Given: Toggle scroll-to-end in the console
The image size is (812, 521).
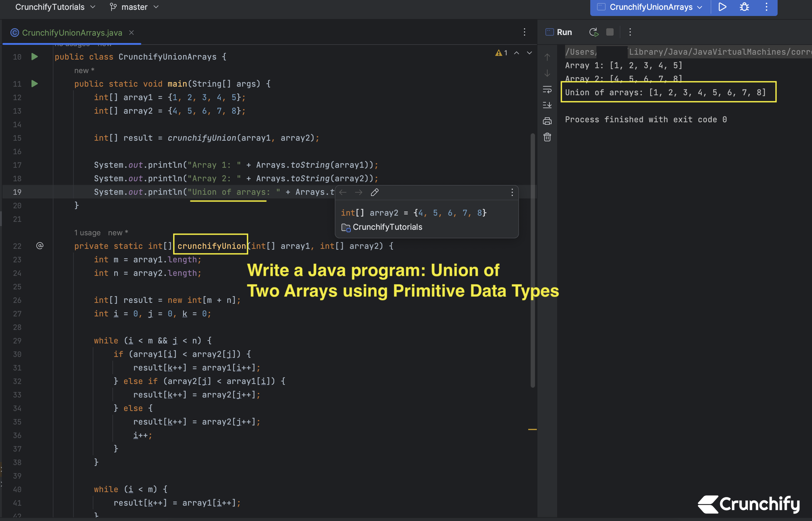Looking at the screenshot, I should click(x=548, y=105).
